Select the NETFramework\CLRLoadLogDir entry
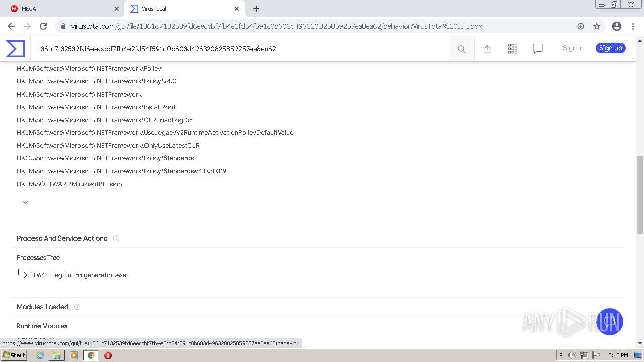The width and height of the screenshot is (644, 362). (x=104, y=120)
